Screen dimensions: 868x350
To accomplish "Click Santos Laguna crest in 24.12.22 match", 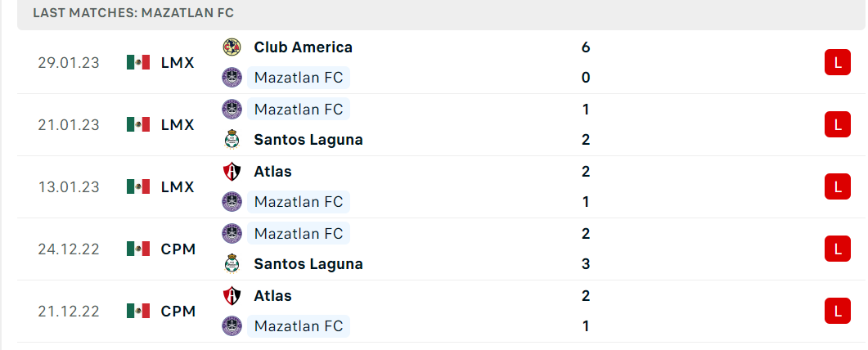I will [x=232, y=264].
